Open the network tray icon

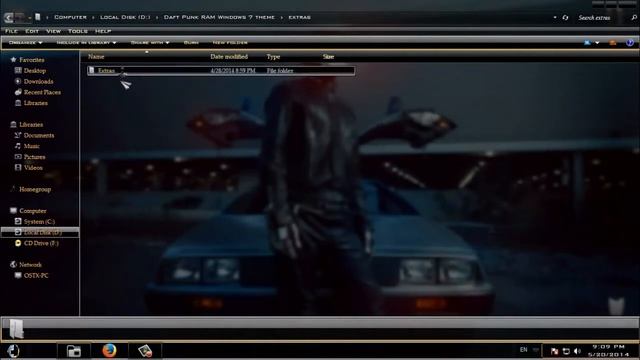[566, 351]
